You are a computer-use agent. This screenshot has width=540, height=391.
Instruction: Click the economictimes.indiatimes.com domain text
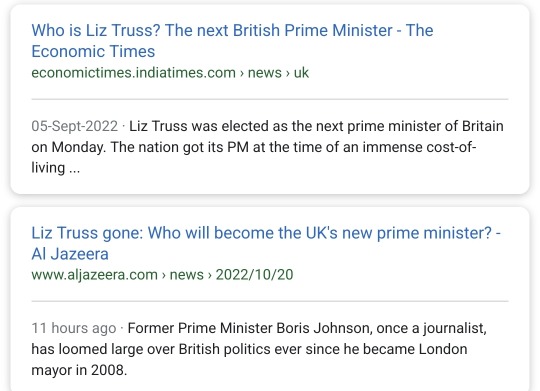point(134,73)
